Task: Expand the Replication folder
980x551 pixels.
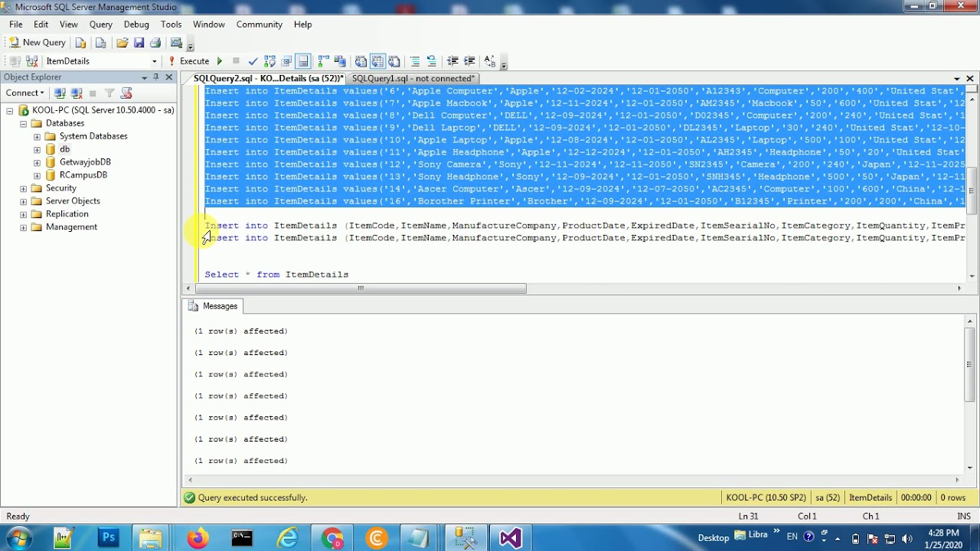Action: coord(24,214)
